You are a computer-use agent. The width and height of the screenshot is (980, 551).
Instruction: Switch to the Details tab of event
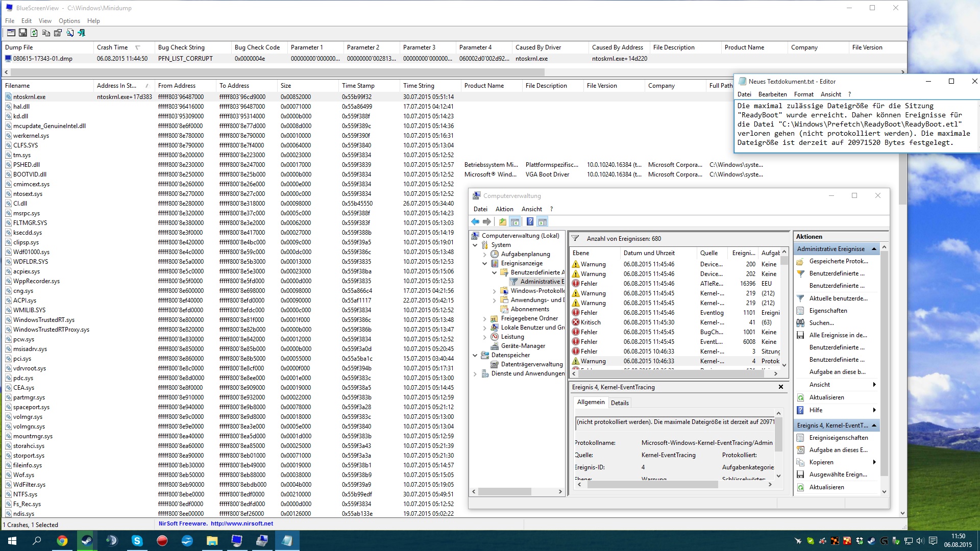(620, 403)
